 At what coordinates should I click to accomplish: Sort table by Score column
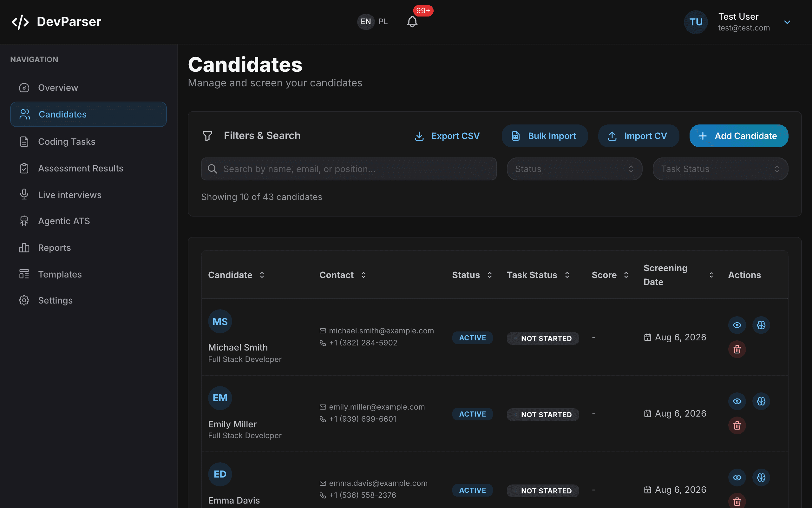tap(610, 275)
